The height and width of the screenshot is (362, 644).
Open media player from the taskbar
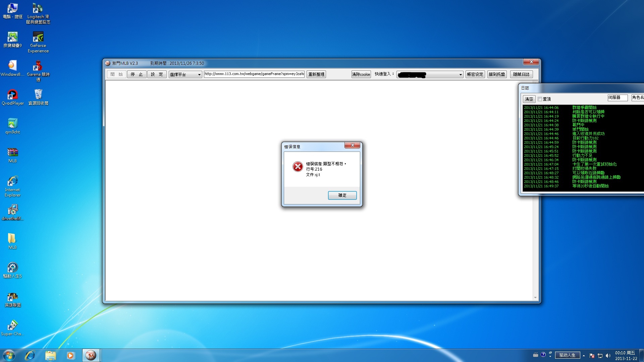pyautogui.click(x=70, y=355)
